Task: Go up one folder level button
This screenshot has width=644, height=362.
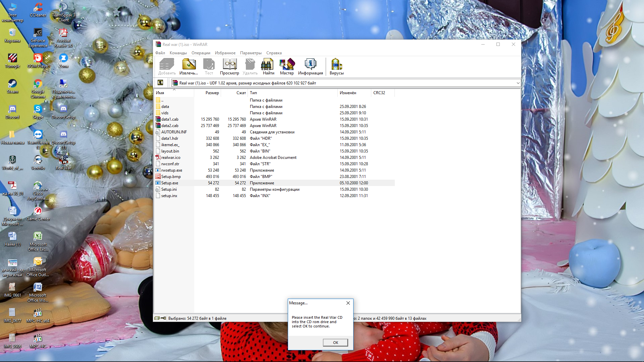Action: point(160,83)
